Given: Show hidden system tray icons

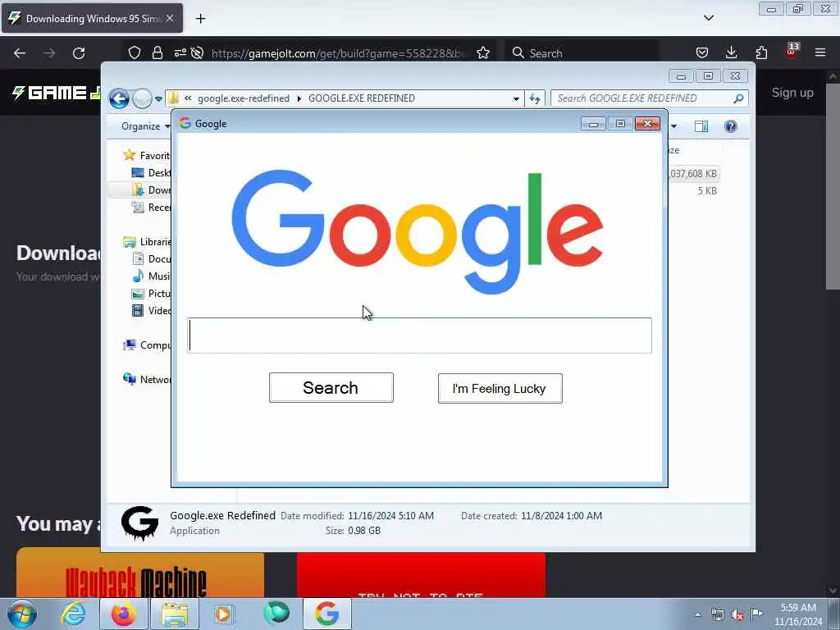Looking at the screenshot, I should click(697, 614).
